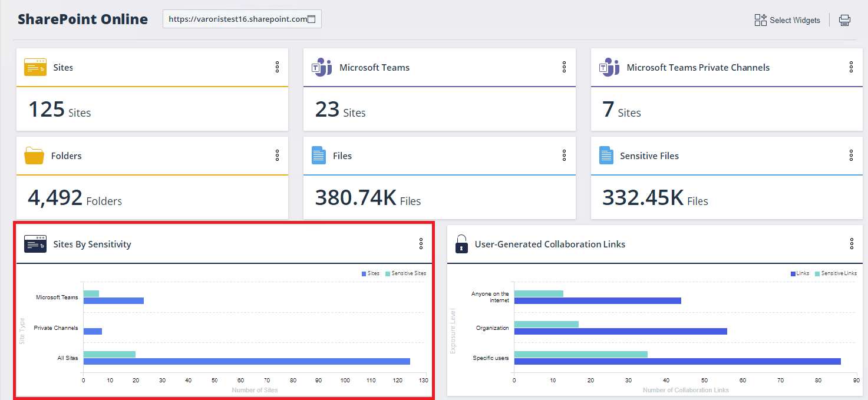Click the 125 Sites count

coord(60,110)
